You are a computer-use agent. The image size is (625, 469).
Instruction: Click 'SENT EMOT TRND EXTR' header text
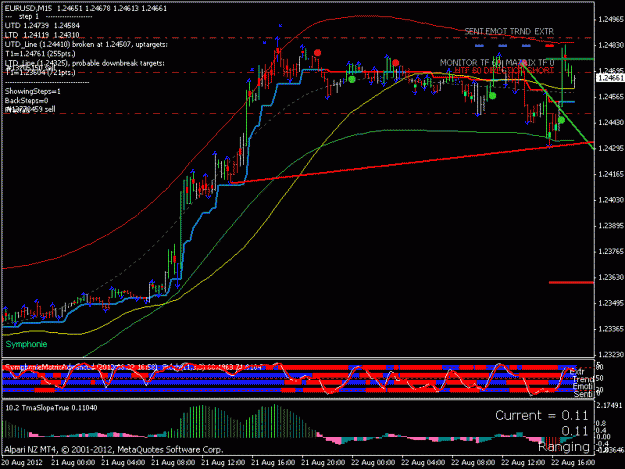(509, 31)
